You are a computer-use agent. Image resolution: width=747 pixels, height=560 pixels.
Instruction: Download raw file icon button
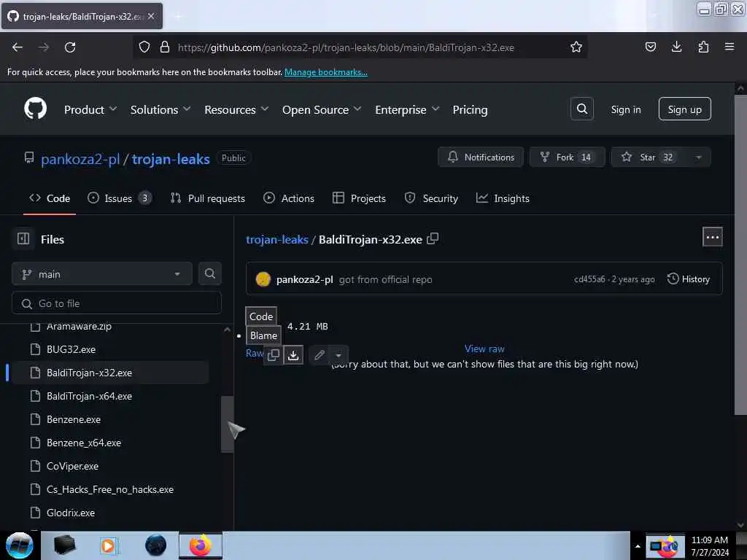[x=293, y=355]
